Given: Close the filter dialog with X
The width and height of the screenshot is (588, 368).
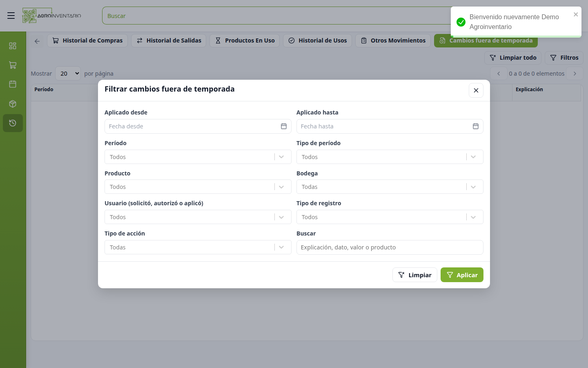Looking at the screenshot, I should pyautogui.click(x=476, y=90).
